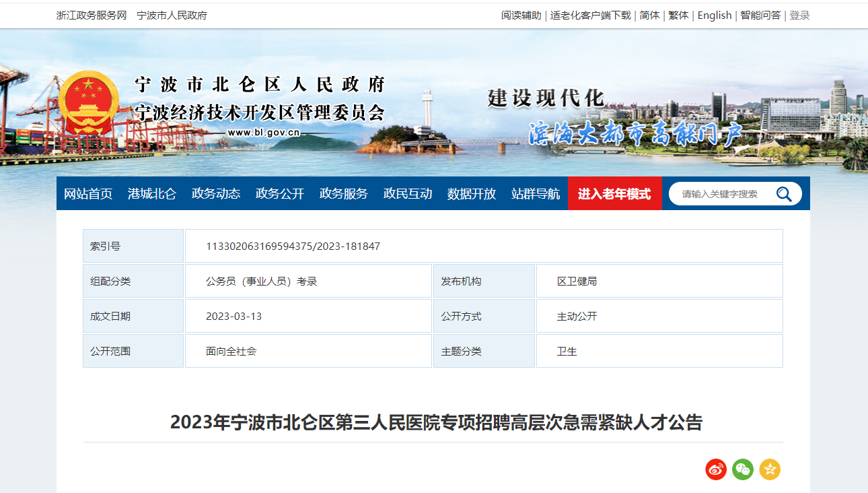
Task: Visit 宁波市人民政府 link
Action: (172, 15)
